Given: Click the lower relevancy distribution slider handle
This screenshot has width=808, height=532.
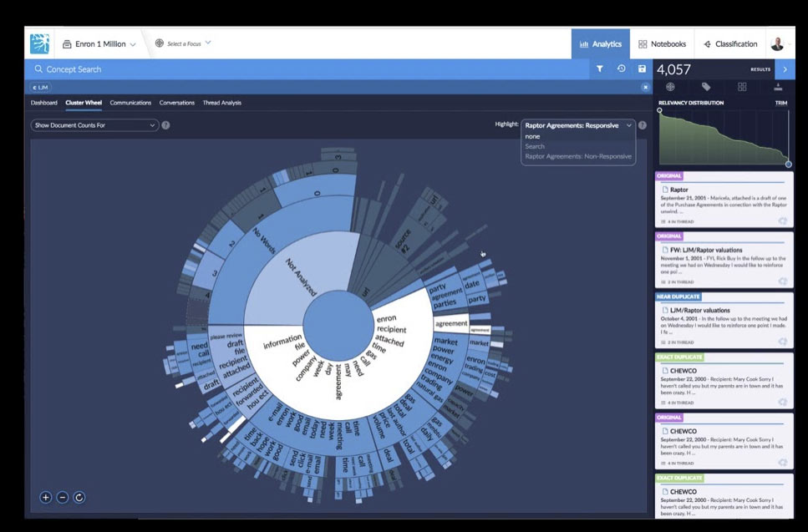Looking at the screenshot, I should tap(788, 164).
